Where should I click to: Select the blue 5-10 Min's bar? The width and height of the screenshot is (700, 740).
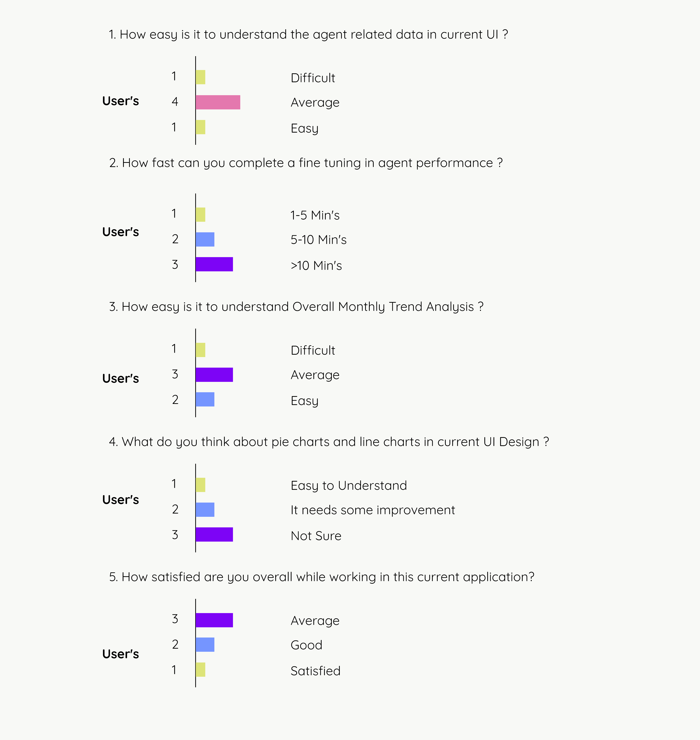pyautogui.click(x=205, y=240)
